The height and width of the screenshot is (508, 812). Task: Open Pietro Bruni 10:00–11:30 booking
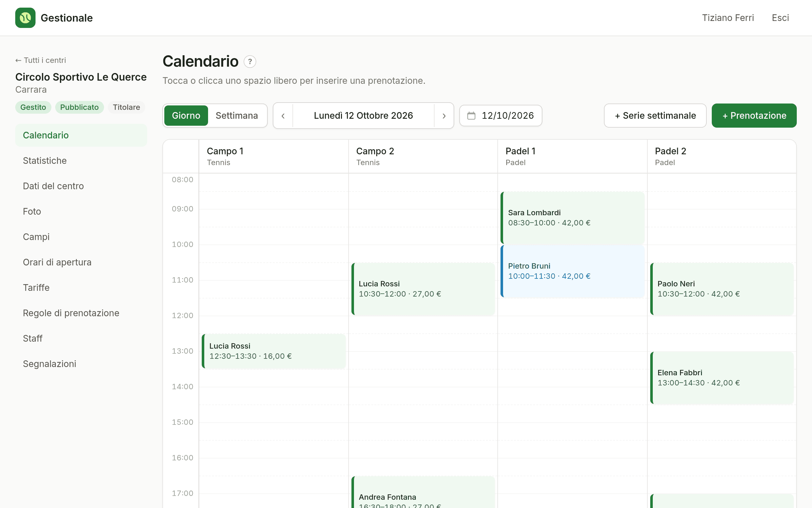(x=573, y=271)
